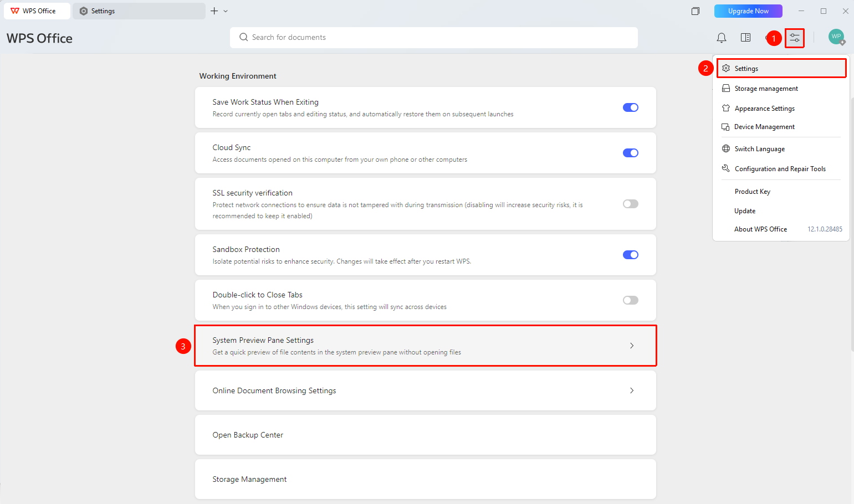
Task: Open the new tab dropdown arrow
Action: 226,11
